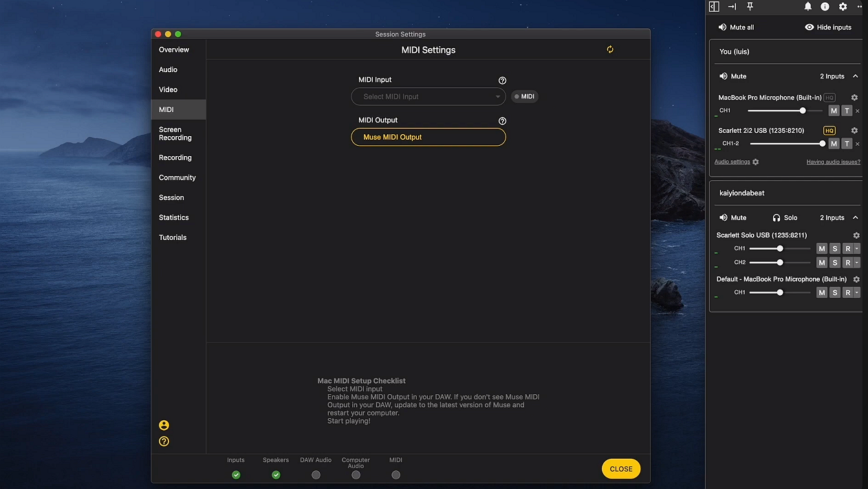Click the DAW Audio status indicator

pos(316,475)
